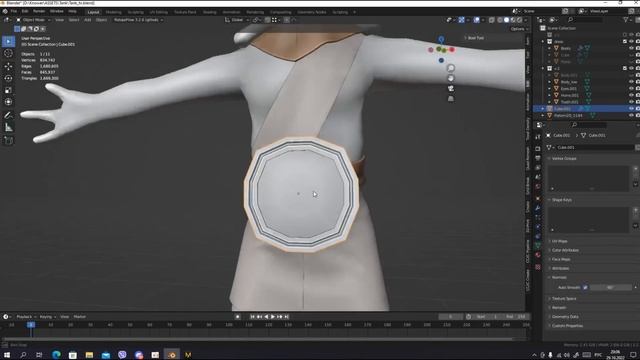Screen dimensions: 640x360
Task: Toggle the snapping magnet
Action: click(x=267, y=20)
